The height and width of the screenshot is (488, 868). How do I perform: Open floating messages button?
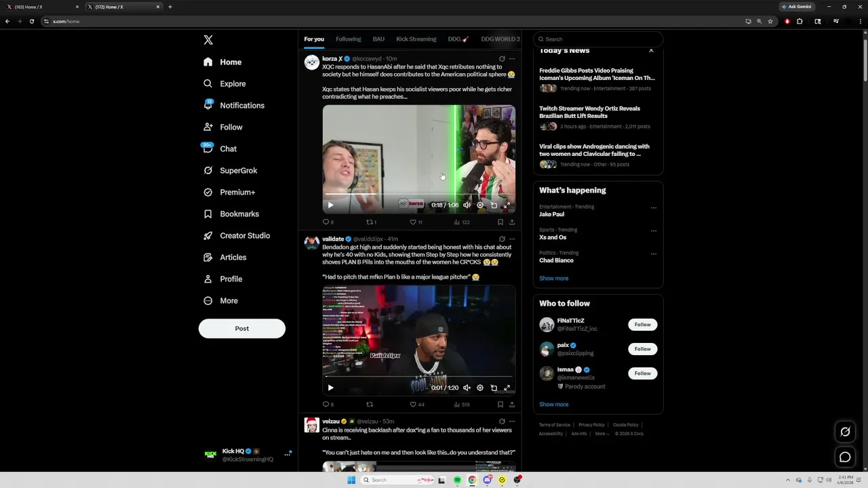[x=845, y=457]
